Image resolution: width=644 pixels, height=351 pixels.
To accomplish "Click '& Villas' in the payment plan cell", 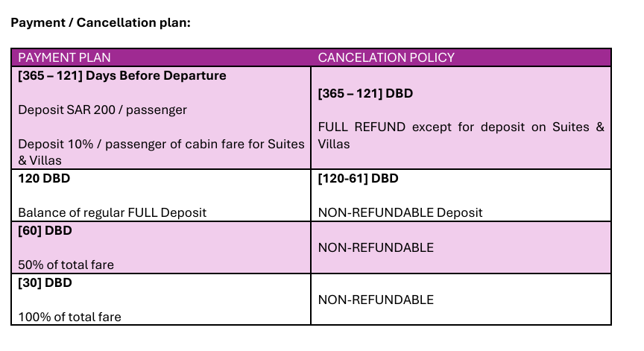I will (x=39, y=159).
